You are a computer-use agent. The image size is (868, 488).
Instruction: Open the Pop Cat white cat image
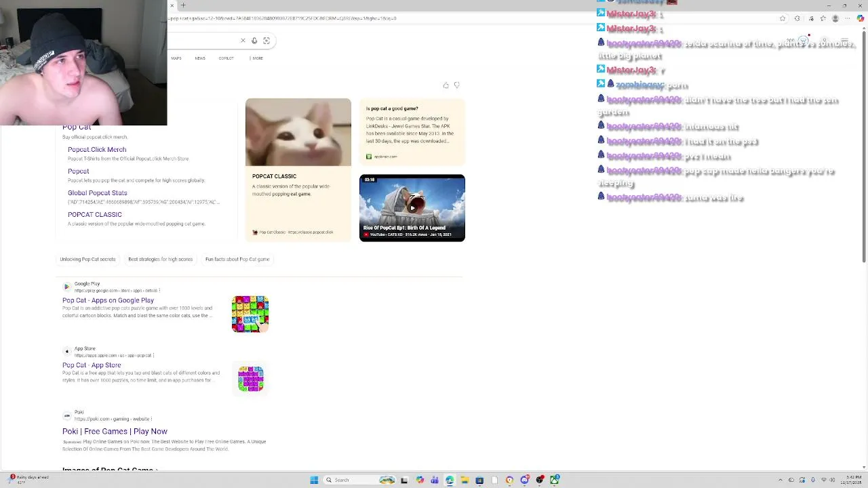(x=298, y=132)
